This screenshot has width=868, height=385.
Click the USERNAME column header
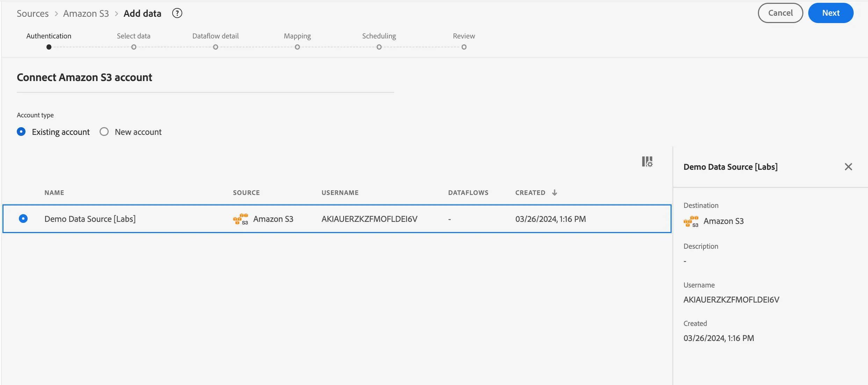[x=340, y=192]
